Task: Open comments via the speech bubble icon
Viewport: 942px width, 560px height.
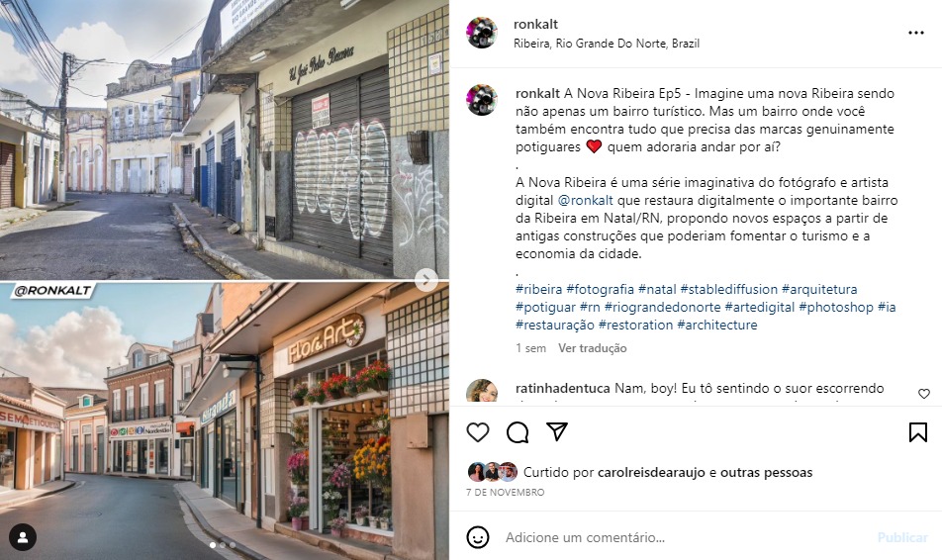Action: tap(518, 432)
